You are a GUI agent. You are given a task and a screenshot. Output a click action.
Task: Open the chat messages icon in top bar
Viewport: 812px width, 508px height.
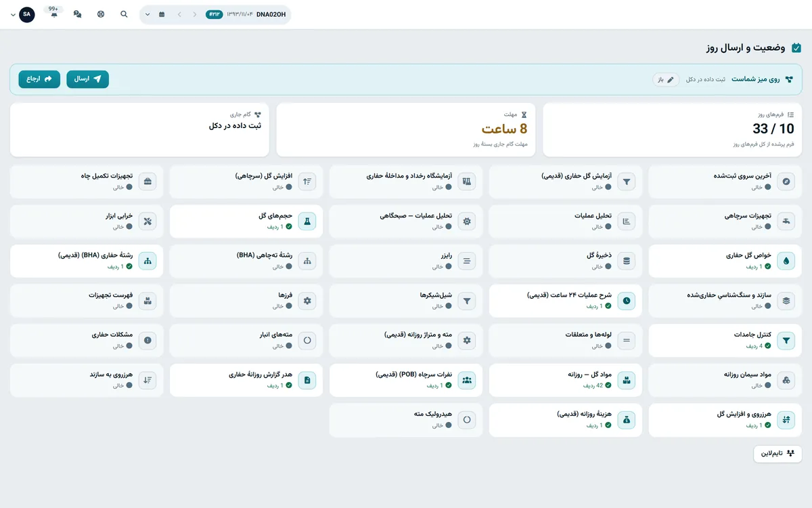click(77, 14)
